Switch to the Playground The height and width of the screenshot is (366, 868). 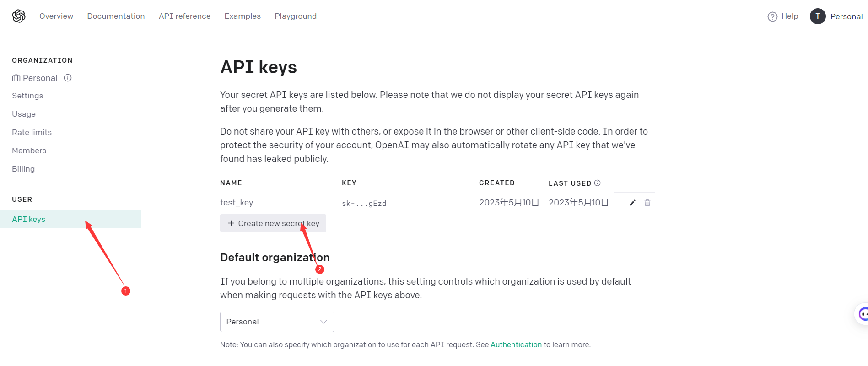pyautogui.click(x=296, y=16)
